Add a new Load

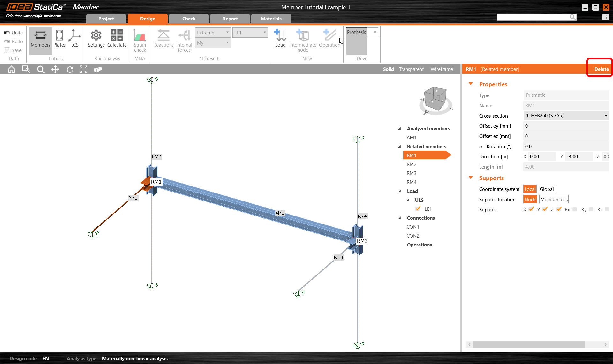[x=280, y=38]
